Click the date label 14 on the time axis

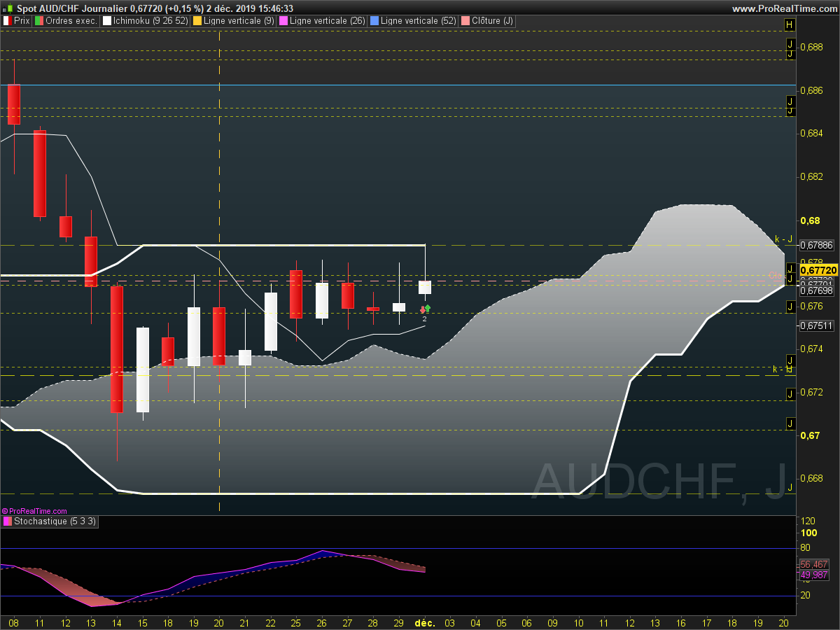coord(116,622)
